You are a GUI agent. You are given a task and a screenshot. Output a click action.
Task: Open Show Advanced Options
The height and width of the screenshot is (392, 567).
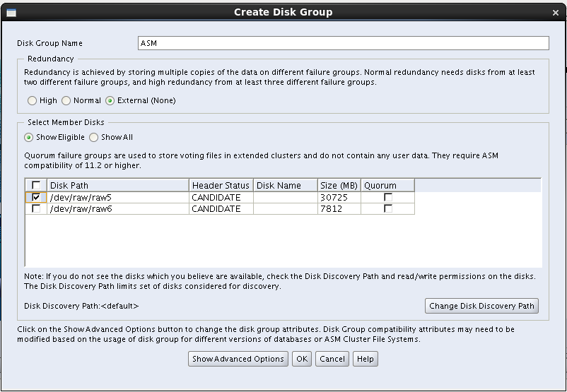(x=238, y=359)
